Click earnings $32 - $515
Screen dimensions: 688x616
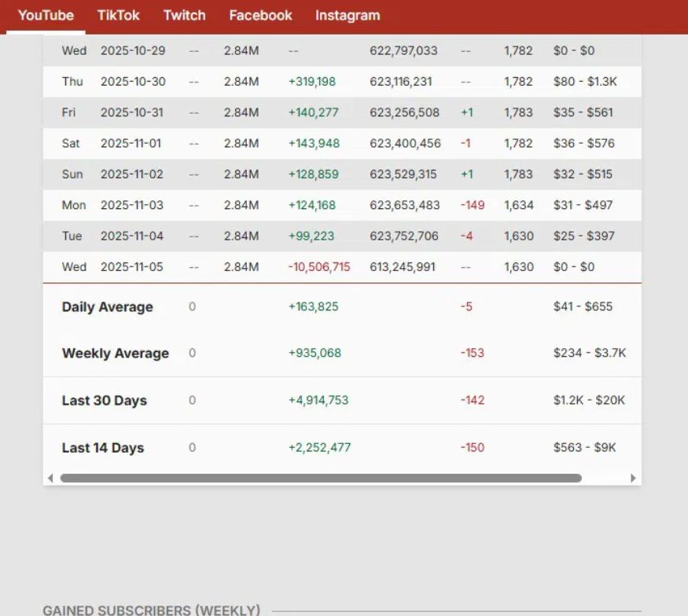coord(583,174)
